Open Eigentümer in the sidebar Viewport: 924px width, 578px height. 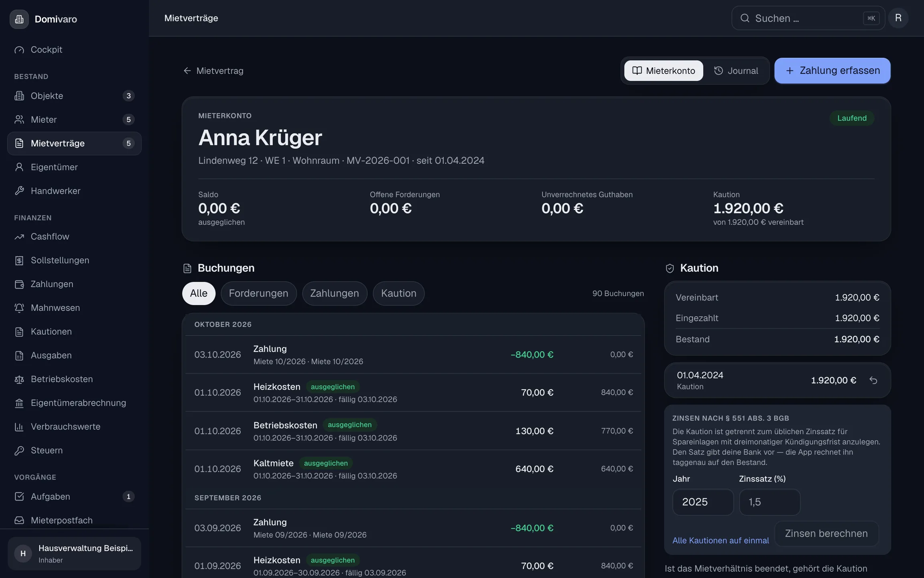[74, 167]
